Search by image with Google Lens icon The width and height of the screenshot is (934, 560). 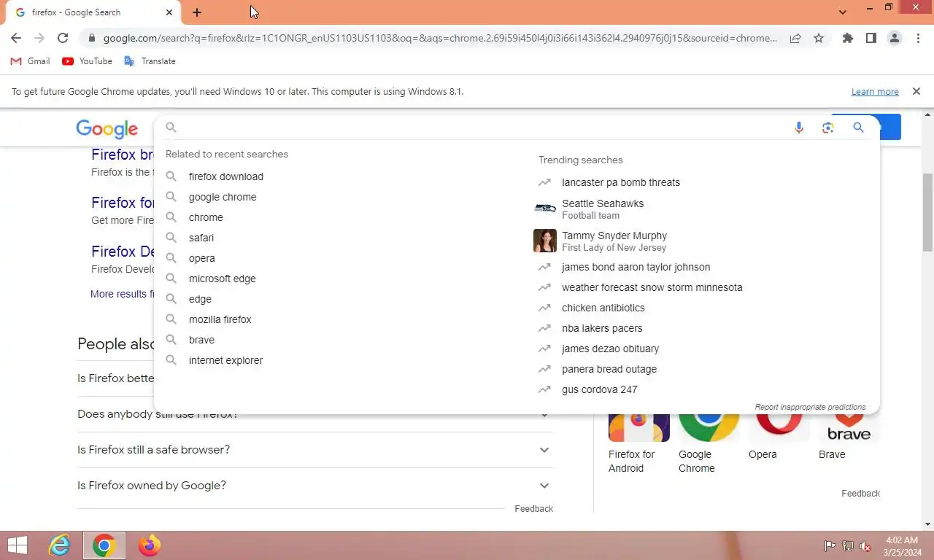827,128
